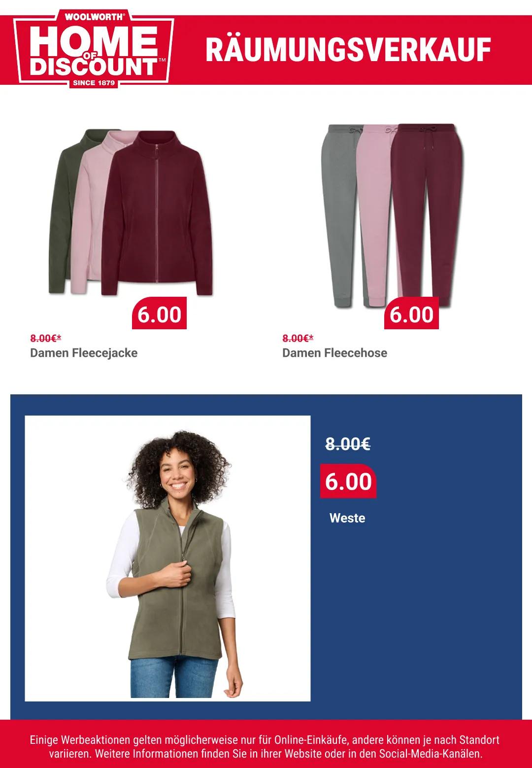This screenshot has height=768, width=532.
Task: Open the Damen Fleecejacke title link
Action: (x=84, y=353)
